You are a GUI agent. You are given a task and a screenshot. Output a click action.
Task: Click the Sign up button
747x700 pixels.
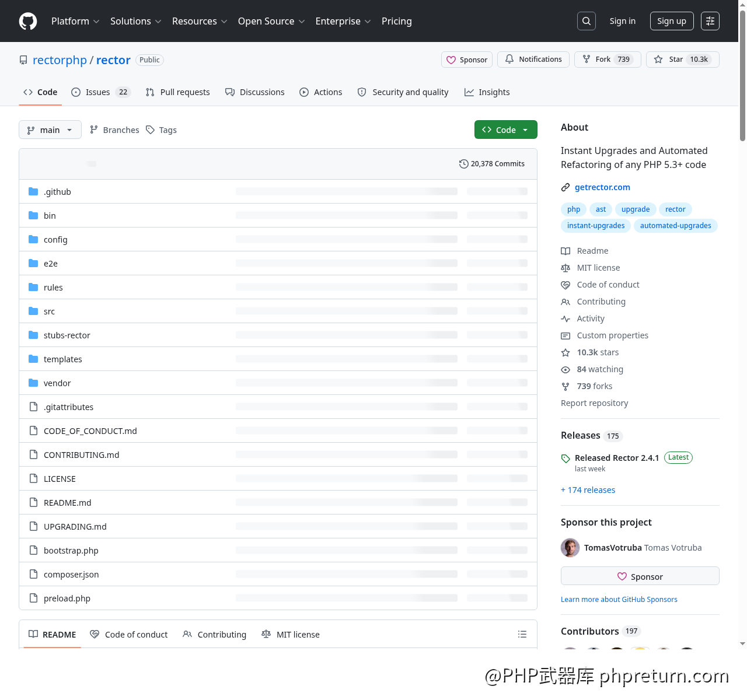[672, 21]
